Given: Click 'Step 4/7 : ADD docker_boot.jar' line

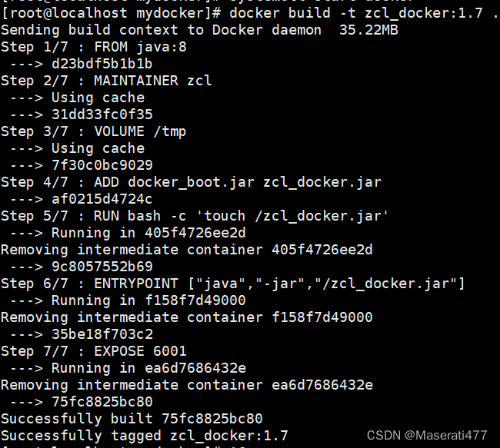Looking at the screenshot, I should [x=191, y=182].
